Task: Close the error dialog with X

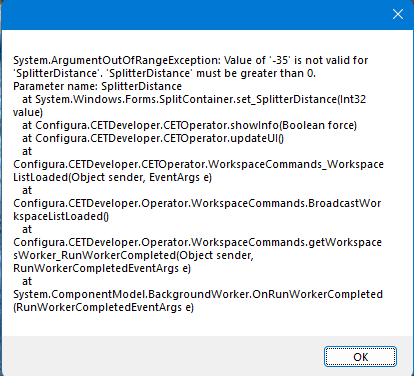Action: click(398, 14)
